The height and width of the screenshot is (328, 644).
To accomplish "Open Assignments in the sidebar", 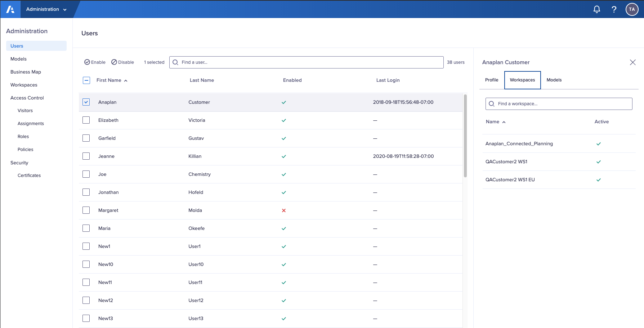I will tap(31, 124).
